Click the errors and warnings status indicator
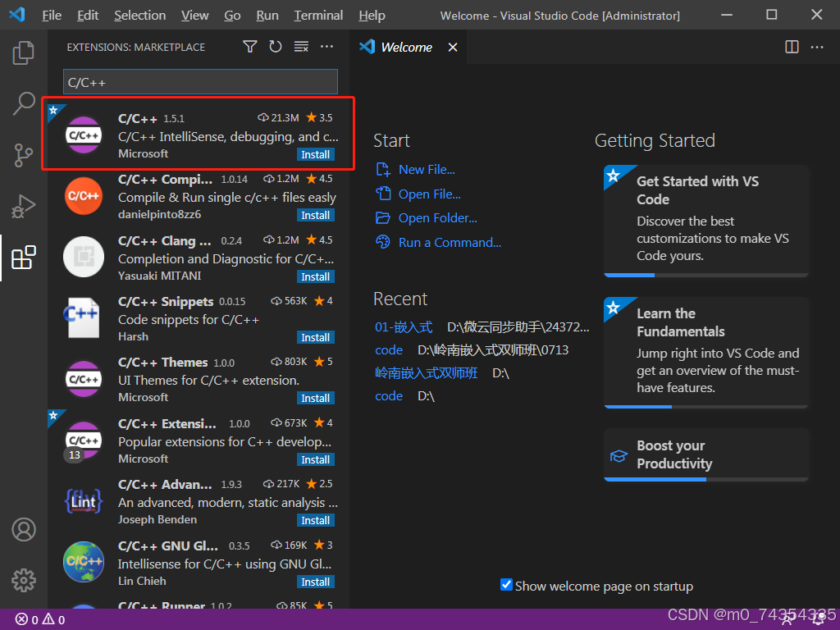Screen dimensions: 840x630 coord(40,620)
